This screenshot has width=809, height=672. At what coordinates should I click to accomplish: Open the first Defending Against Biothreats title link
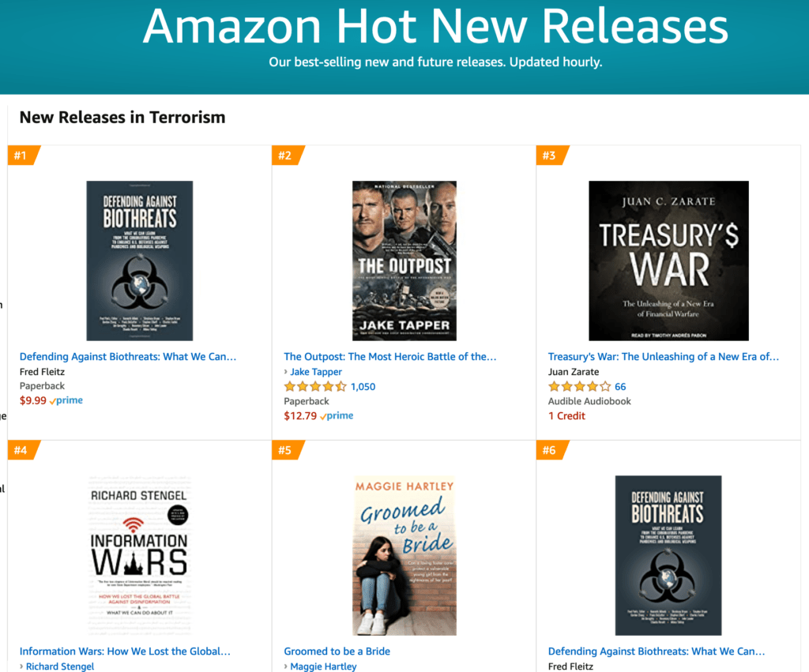[128, 357]
